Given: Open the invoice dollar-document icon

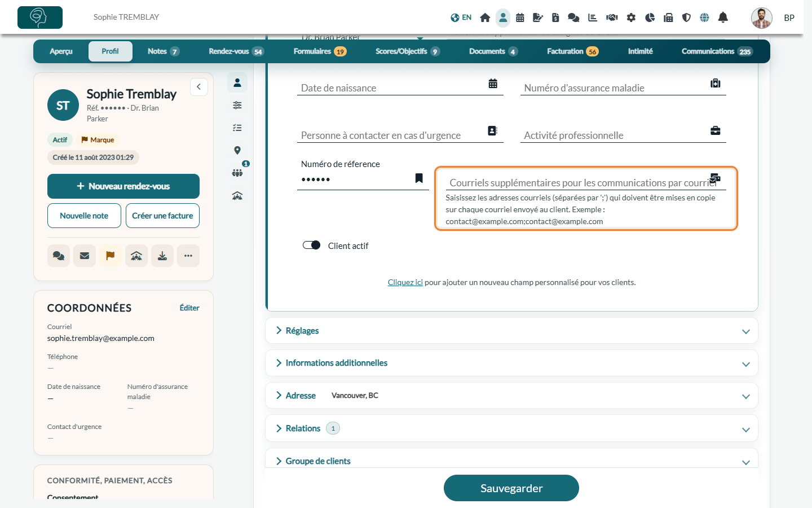Looking at the screenshot, I should (x=555, y=17).
